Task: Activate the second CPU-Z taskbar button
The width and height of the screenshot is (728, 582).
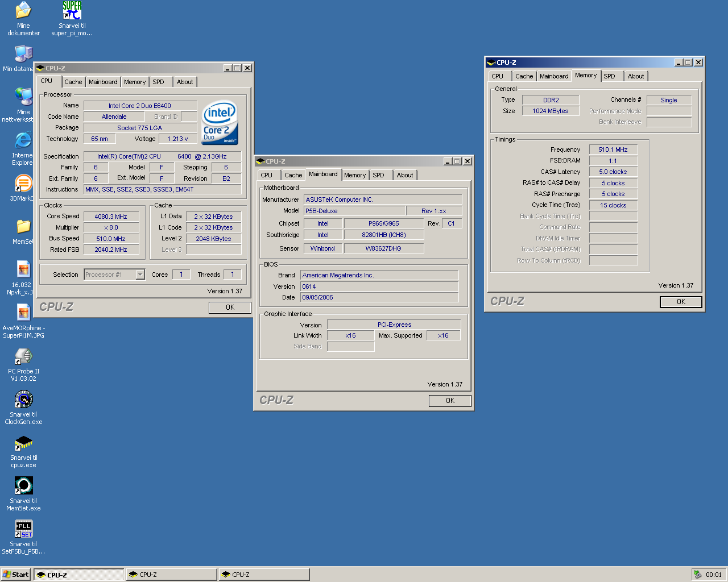Action: 171,575
